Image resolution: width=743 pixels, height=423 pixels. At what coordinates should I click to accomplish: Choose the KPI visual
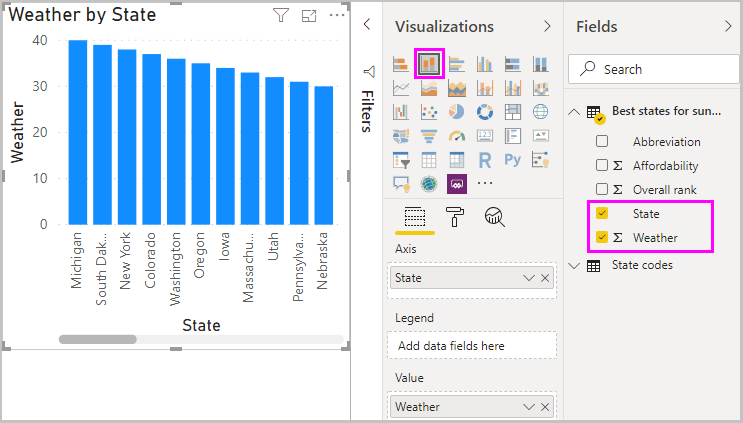[x=541, y=136]
